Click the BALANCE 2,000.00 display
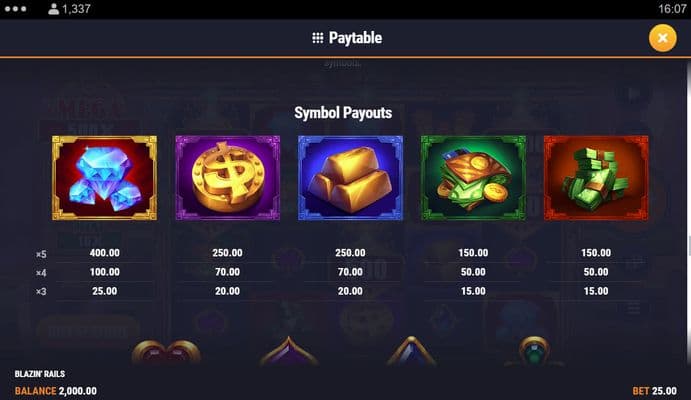The height and width of the screenshot is (400, 691). [x=56, y=391]
